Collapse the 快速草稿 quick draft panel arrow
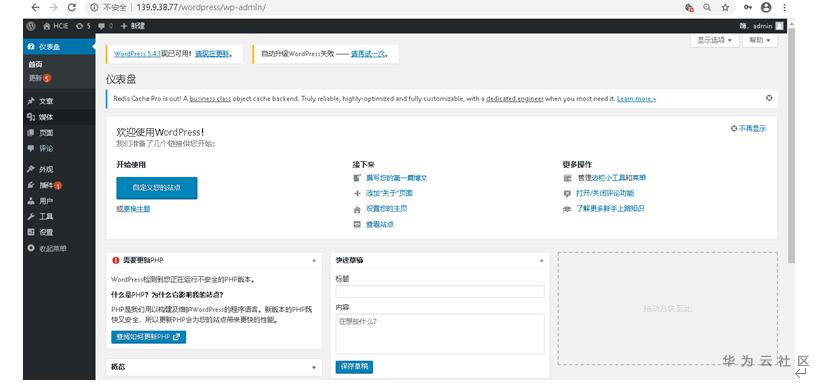The width and height of the screenshot is (820, 383). click(541, 260)
